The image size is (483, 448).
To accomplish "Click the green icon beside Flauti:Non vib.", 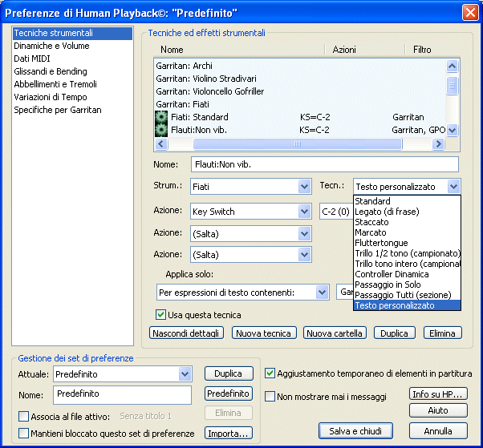I will (160, 130).
